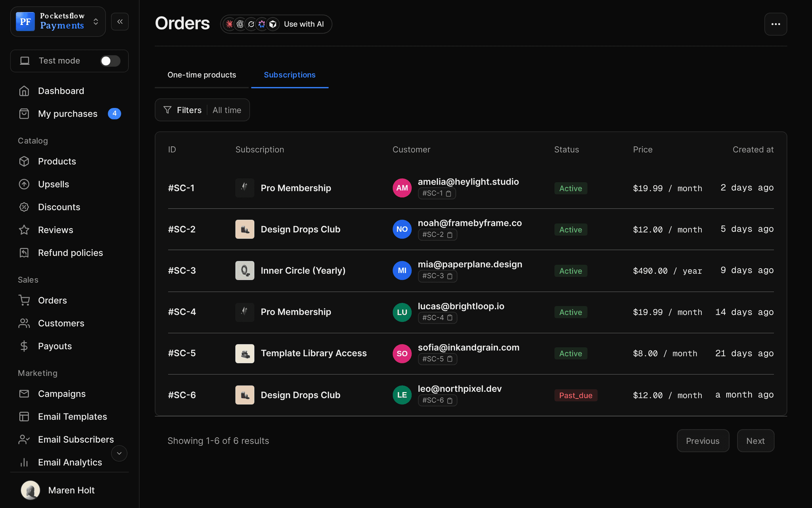
Task: Open the All time date range
Action: click(x=227, y=110)
